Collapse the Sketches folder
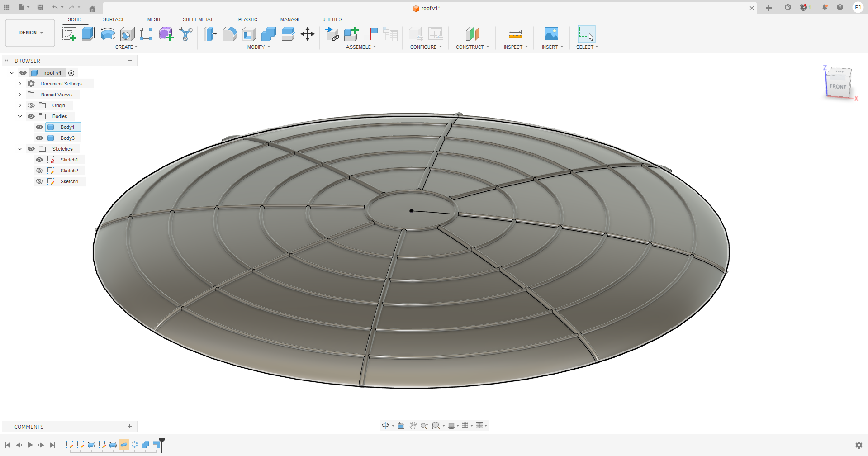The width and height of the screenshot is (868, 456). (20, 149)
